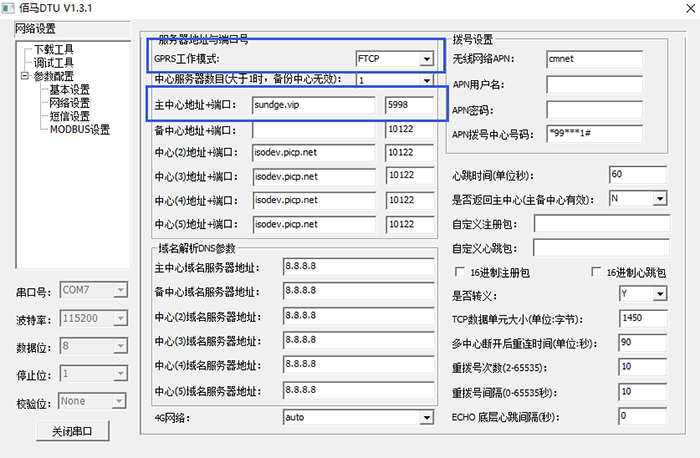This screenshot has height=458, width=700.
Task: Click the 心跳时间 input field
Action: click(x=638, y=175)
